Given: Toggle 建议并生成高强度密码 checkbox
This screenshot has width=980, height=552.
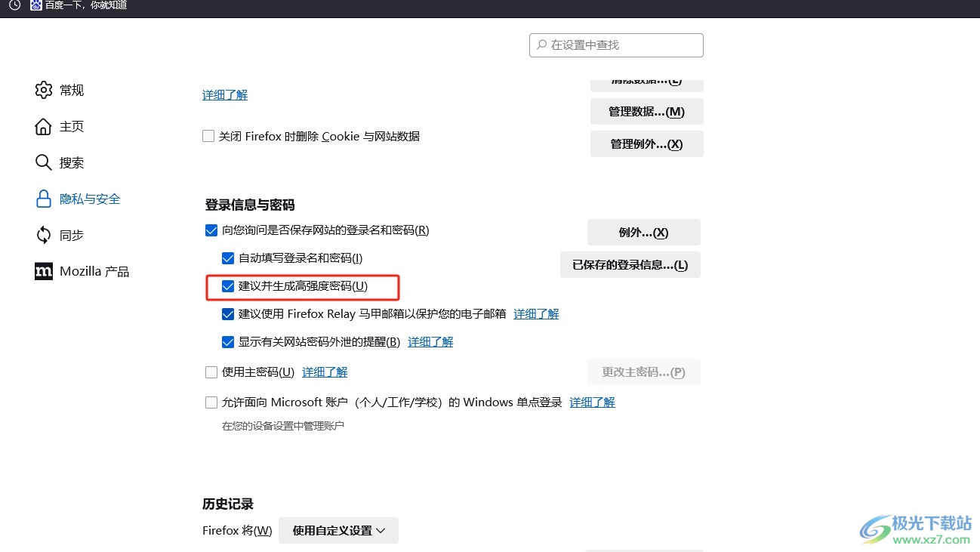Looking at the screenshot, I should [x=228, y=286].
